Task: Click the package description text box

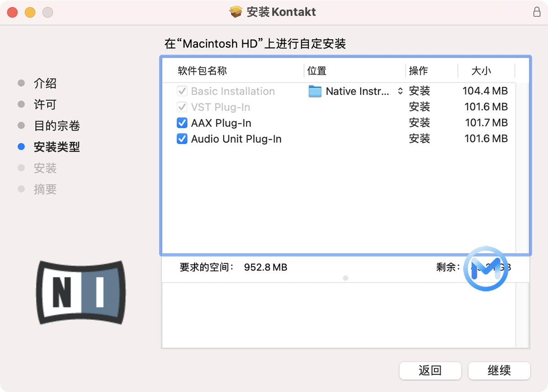Action: pos(345,315)
